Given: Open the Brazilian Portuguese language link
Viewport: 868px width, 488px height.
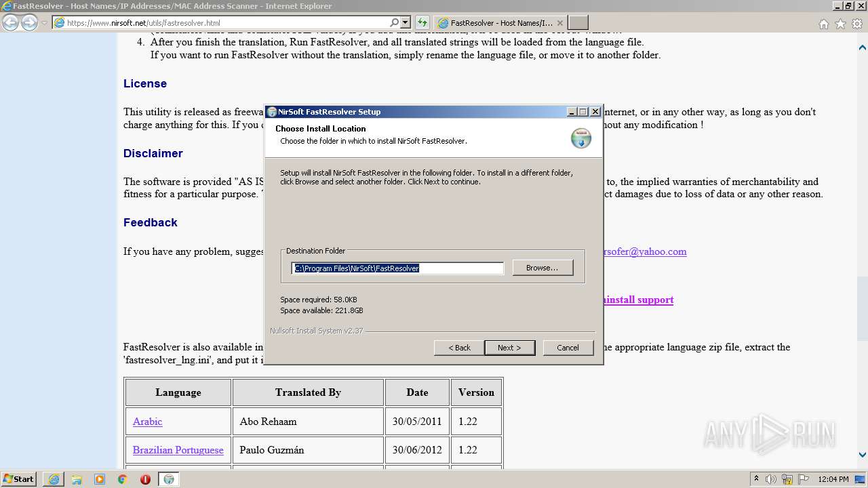Looking at the screenshot, I should coord(178,450).
